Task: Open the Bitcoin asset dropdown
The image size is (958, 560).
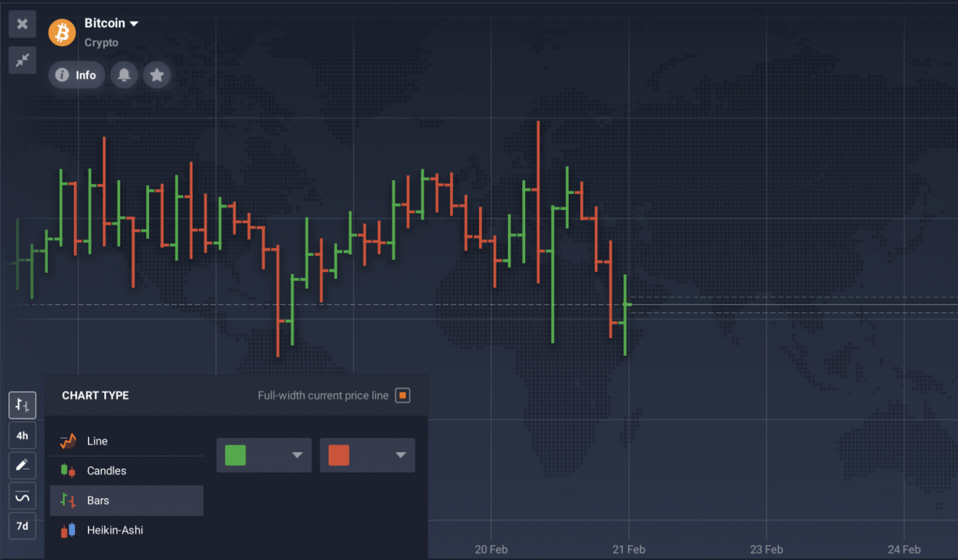Action: click(112, 23)
